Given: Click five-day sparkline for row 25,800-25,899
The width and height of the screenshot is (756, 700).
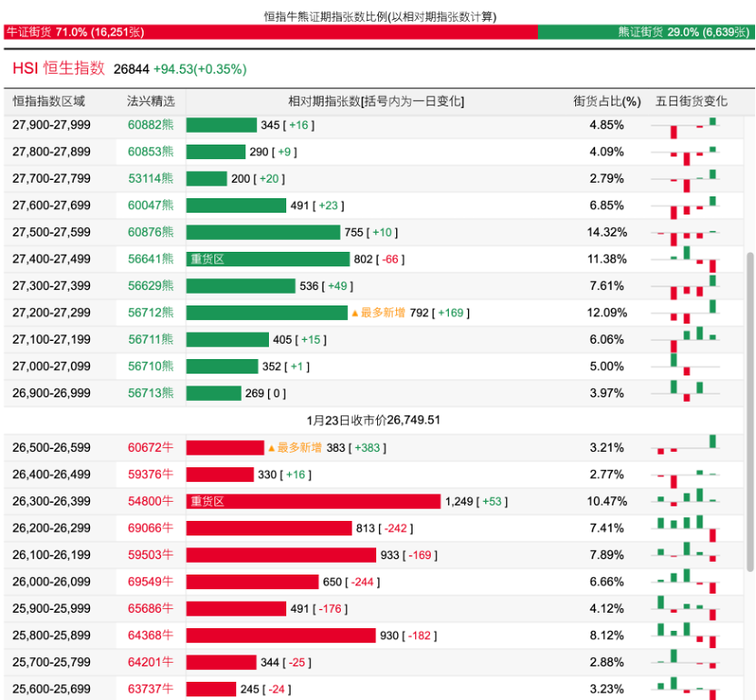Looking at the screenshot, I should coord(687,635).
